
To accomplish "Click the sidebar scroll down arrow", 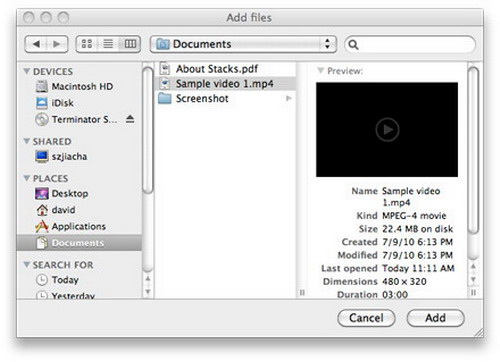I will (x=148, y=292).
